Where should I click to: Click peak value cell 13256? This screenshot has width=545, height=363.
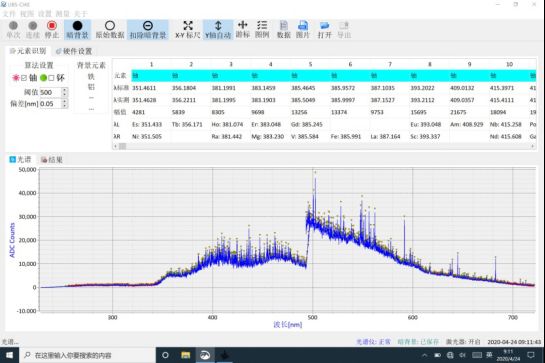pos(310,112)
